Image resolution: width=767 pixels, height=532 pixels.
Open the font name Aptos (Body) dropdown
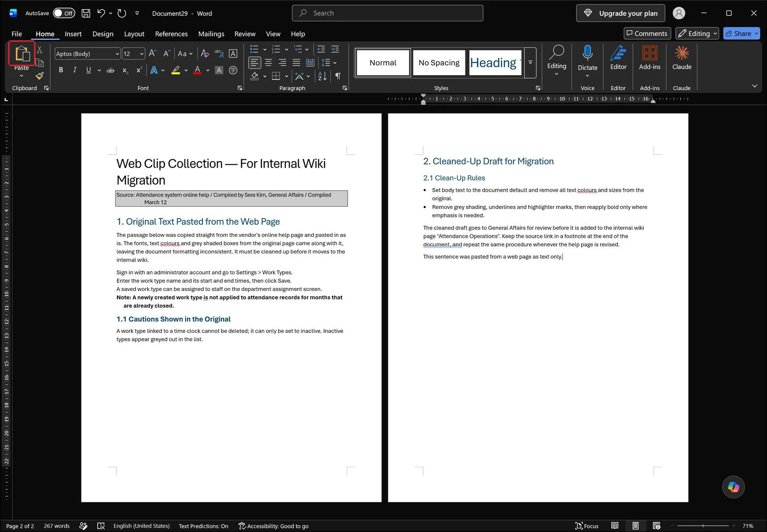click(117, 54)
